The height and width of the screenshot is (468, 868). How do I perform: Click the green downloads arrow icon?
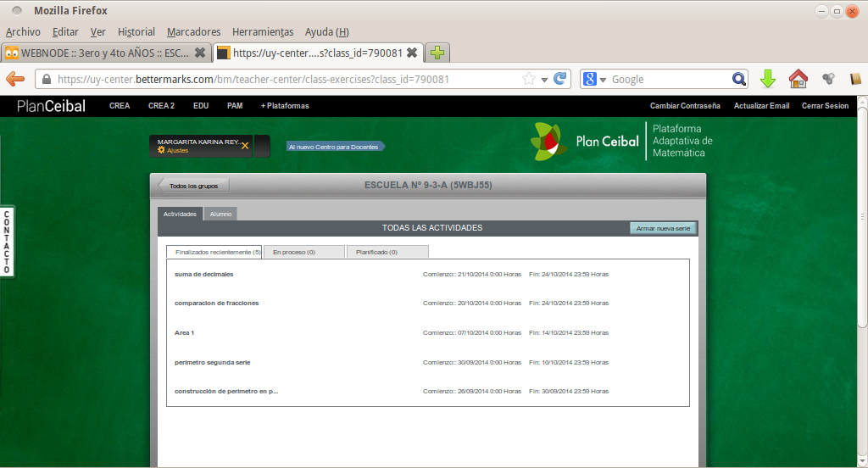click(768, 79)
